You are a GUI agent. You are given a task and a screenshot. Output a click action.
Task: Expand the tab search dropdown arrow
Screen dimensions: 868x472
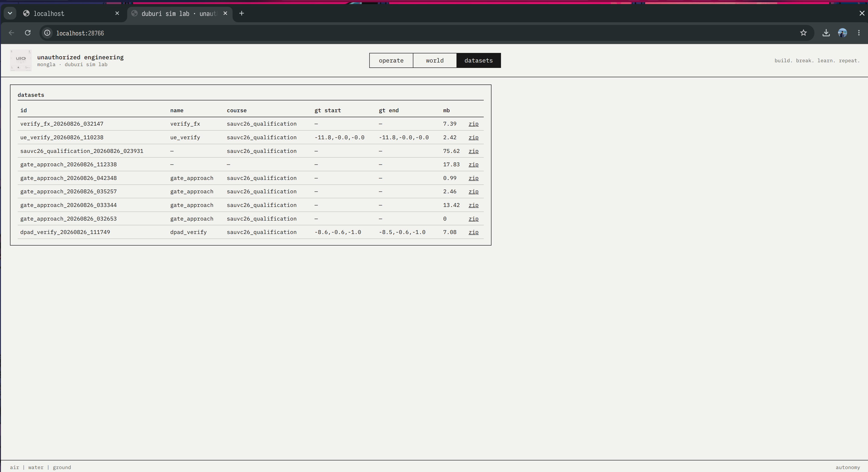(x=10, y=13)
